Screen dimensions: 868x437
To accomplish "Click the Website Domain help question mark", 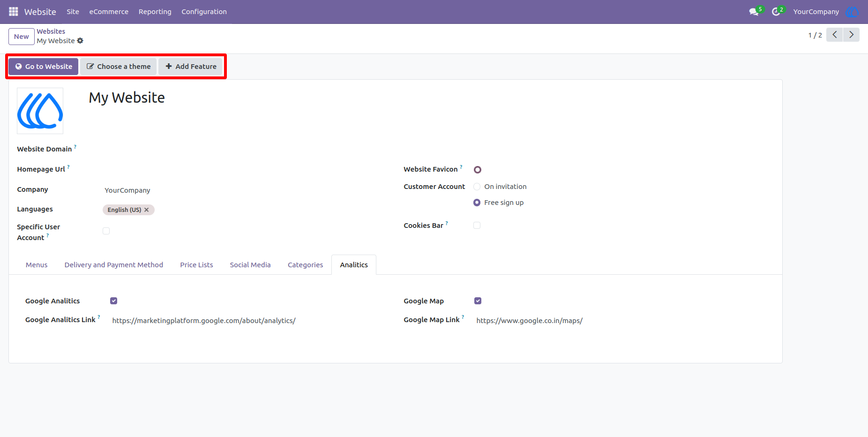I will (x=75, y=147).
